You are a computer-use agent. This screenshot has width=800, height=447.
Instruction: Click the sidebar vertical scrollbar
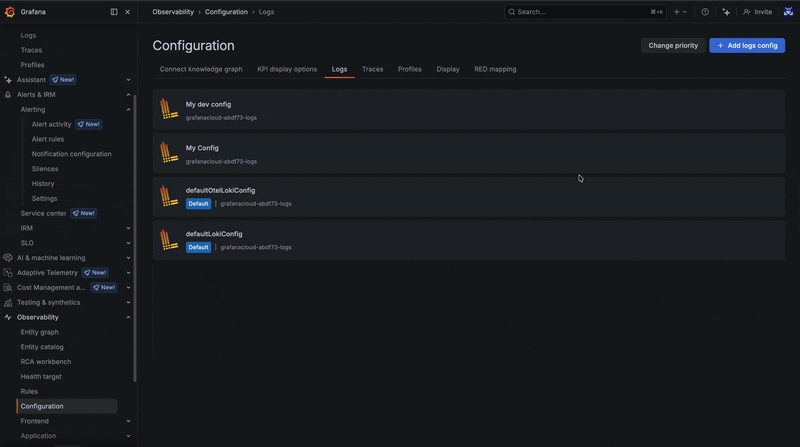pos(135,237)
